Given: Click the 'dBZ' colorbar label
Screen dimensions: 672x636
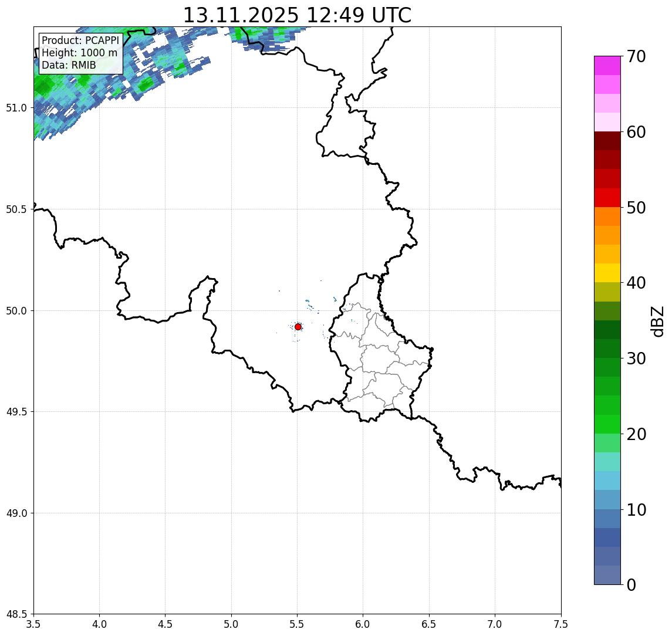Looking at the screenshot, I should 657,322.
